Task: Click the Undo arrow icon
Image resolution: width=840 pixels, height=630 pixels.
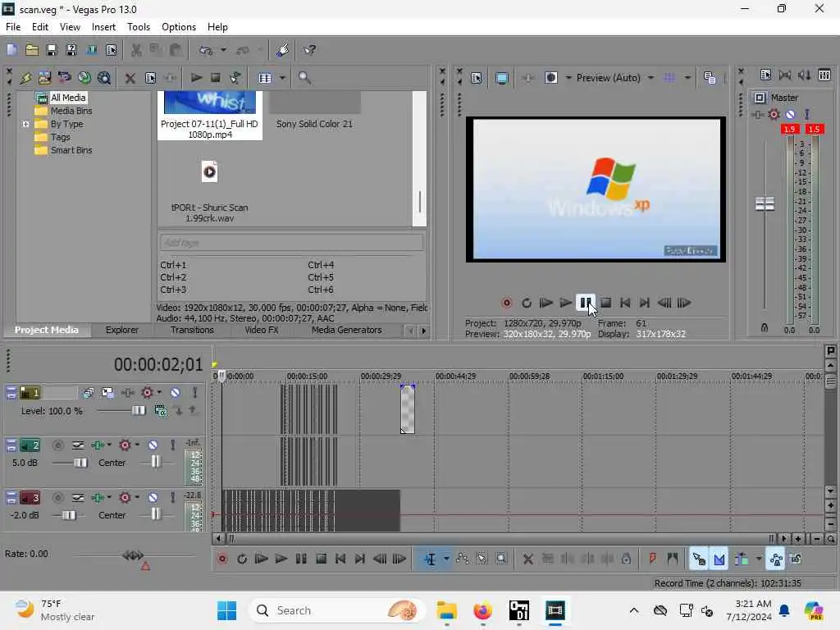Action: [x=206, y=50]
